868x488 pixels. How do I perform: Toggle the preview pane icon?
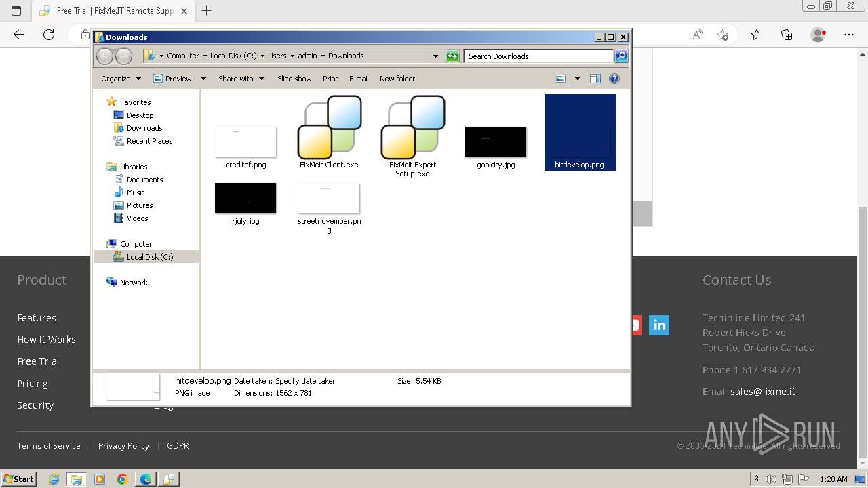pyautogui.click(x=595, y=79)
